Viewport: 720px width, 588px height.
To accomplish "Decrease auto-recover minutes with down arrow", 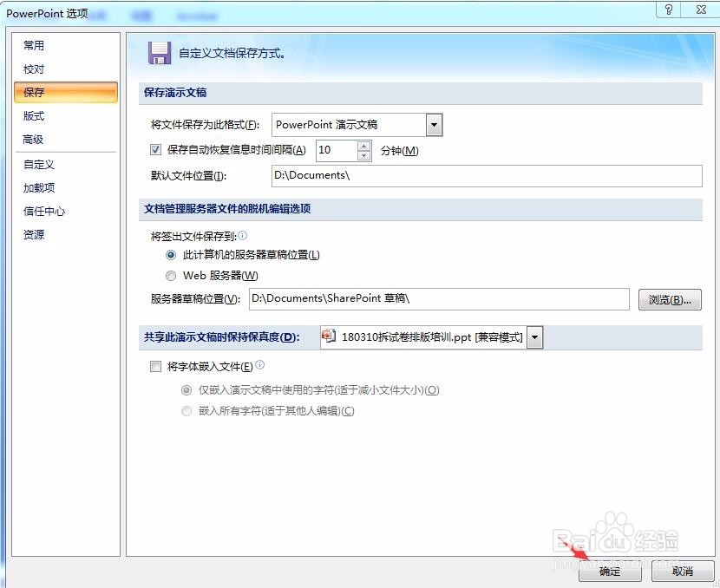I will [x=363, y=155].
